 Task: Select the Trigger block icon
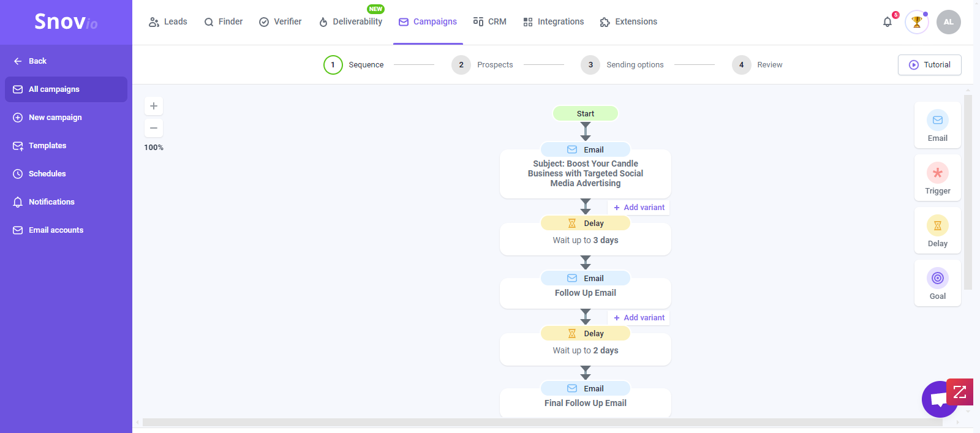(937, 173)
